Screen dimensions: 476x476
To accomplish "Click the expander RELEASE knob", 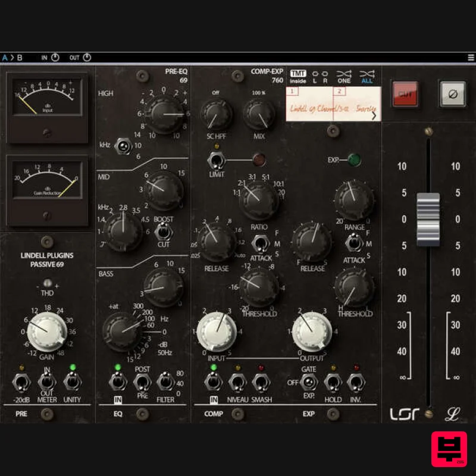I will click(x=312, y=242).
